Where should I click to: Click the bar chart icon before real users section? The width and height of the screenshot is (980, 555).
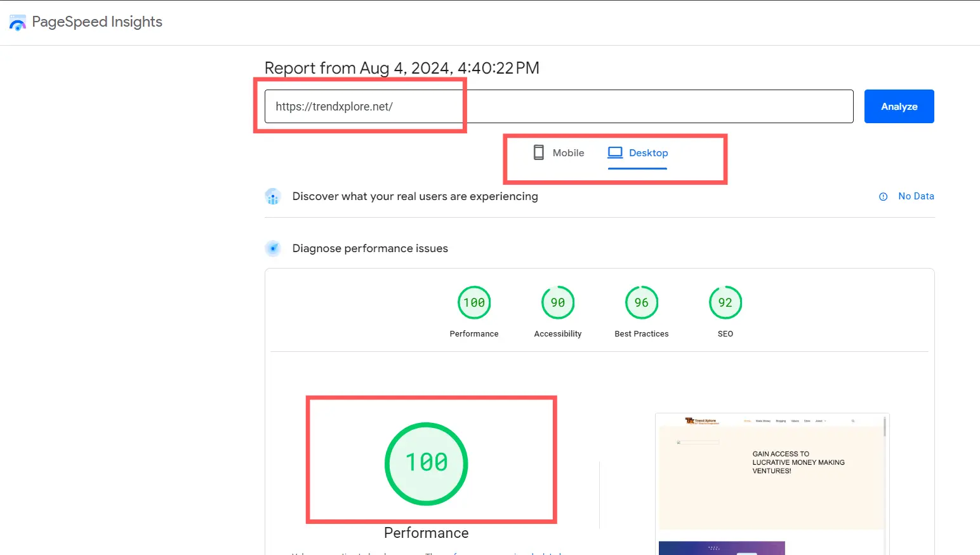click(273, 196)
